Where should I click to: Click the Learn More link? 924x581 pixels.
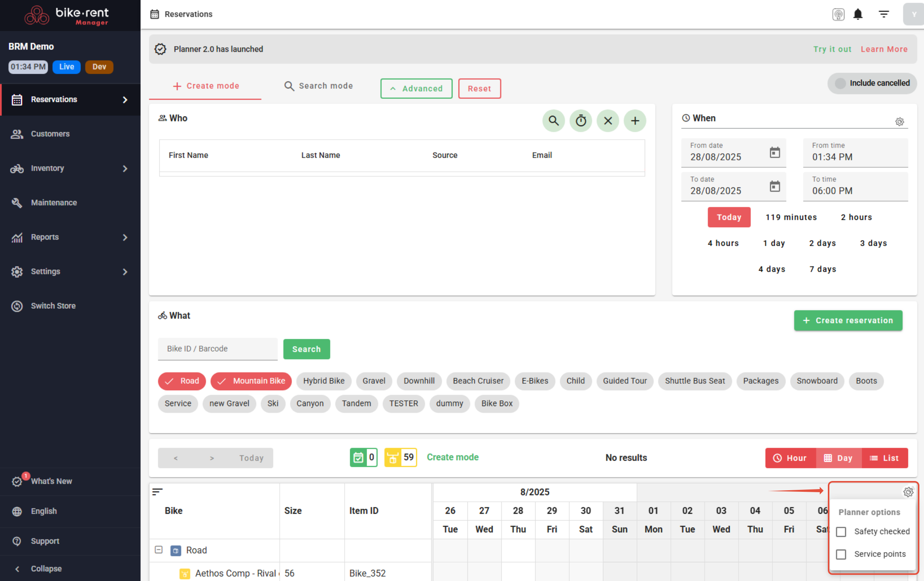pyautogui.click(x=884, y=49)
